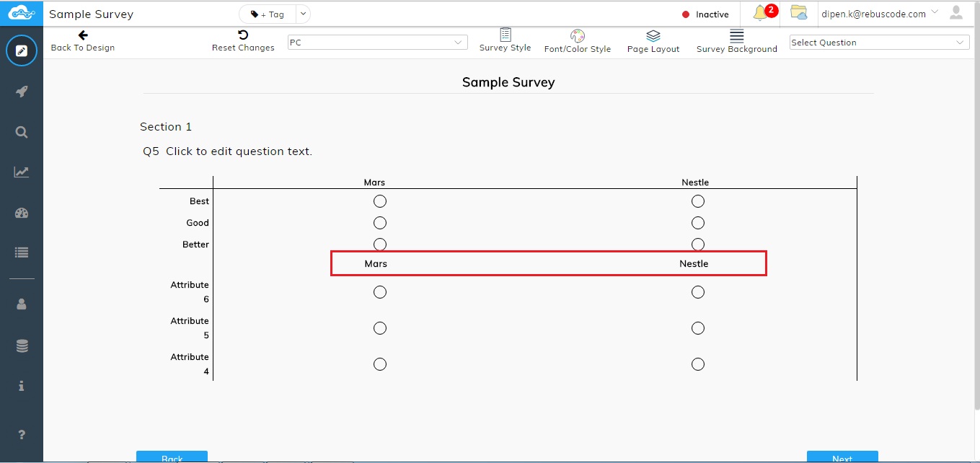This screenshot has width=980, height=463.
Task: Click the Sample Survey name in header
Action: coord(91,14)
